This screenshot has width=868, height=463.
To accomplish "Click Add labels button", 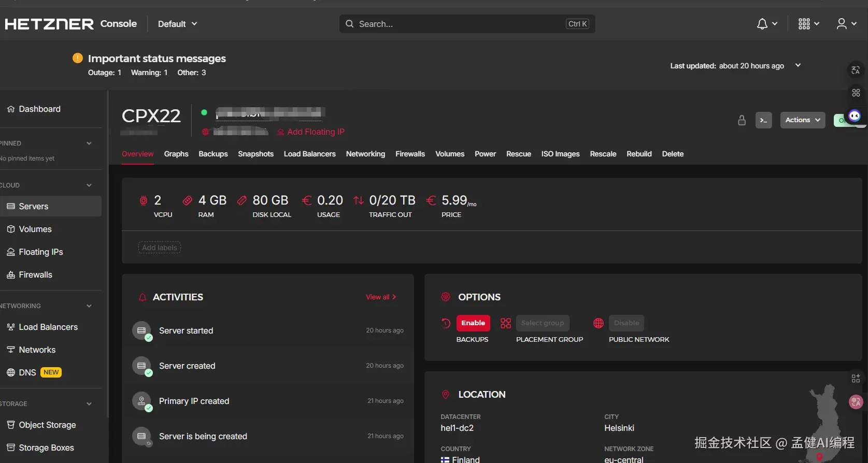I will (x=160, y=248).
